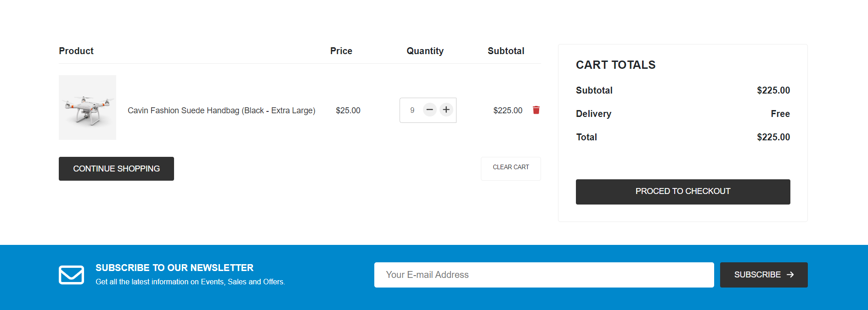This screenshot has height=310, width=868.
Task: Click the Your E-mail Address field
Action: point(544,275)
